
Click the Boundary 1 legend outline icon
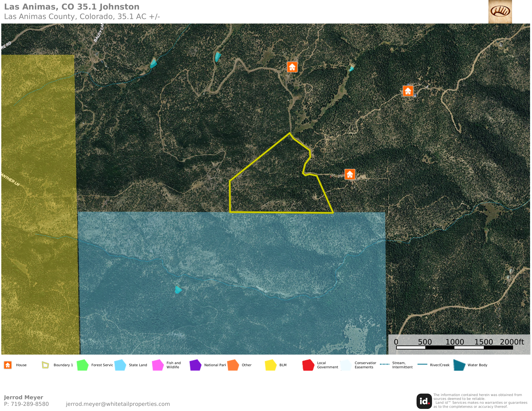pos(45,365)
